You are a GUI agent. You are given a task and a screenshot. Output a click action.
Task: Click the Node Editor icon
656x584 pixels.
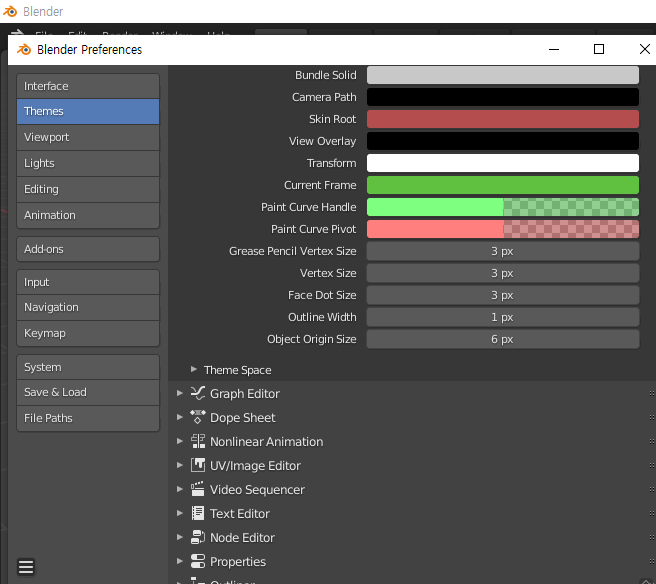coord(198,537)
